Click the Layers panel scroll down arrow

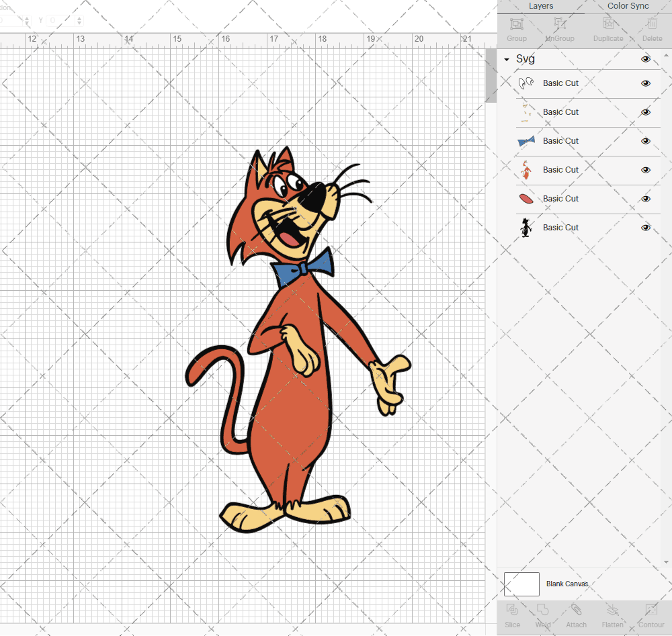(666, 562)
